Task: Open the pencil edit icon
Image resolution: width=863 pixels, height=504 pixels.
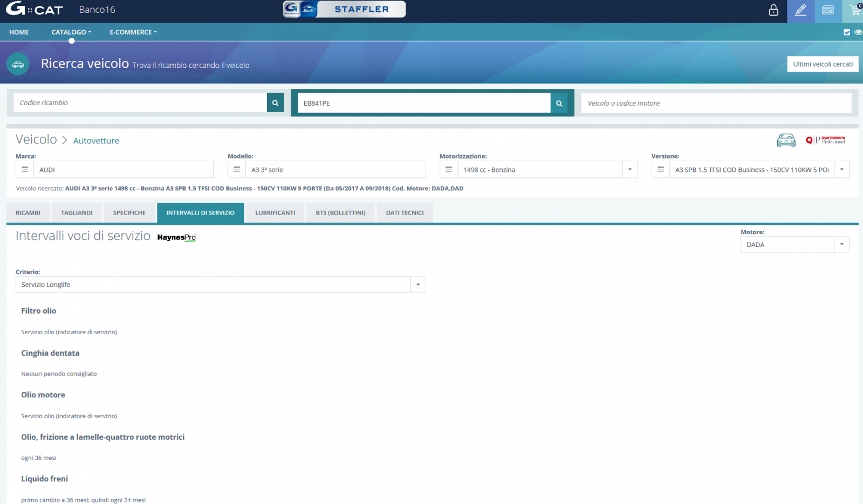Action: click(x=800, y=11)
